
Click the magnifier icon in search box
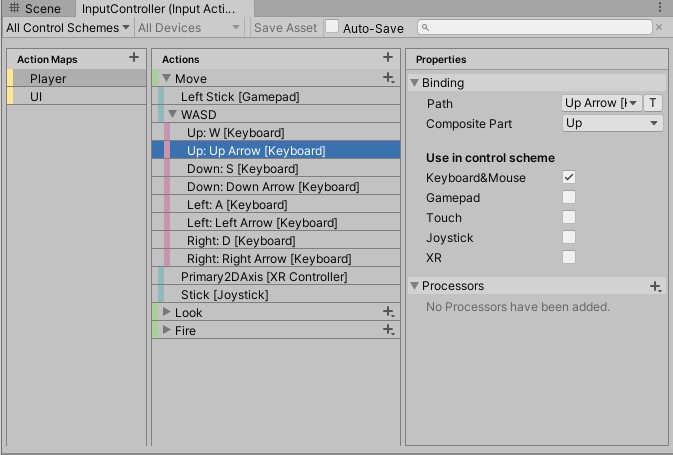(425, 27)
